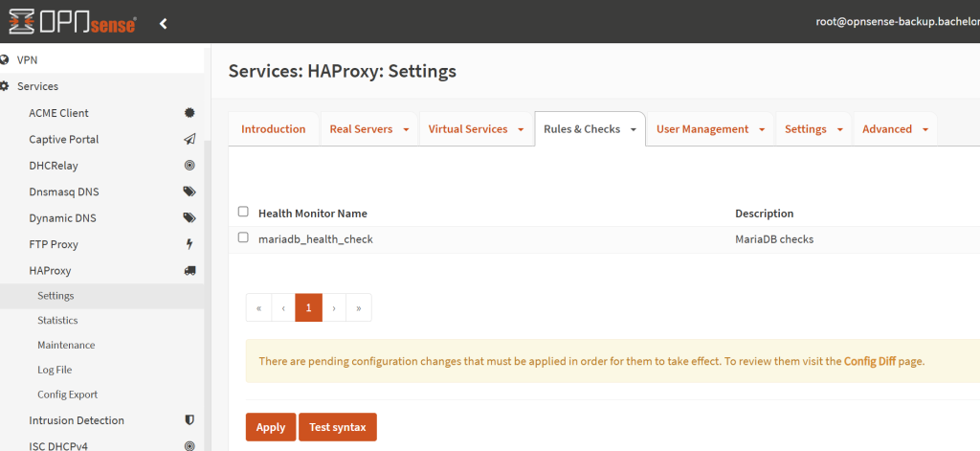980x451 pixels.
Task: Switch to the Introduction tab
Action: [273, 129]
